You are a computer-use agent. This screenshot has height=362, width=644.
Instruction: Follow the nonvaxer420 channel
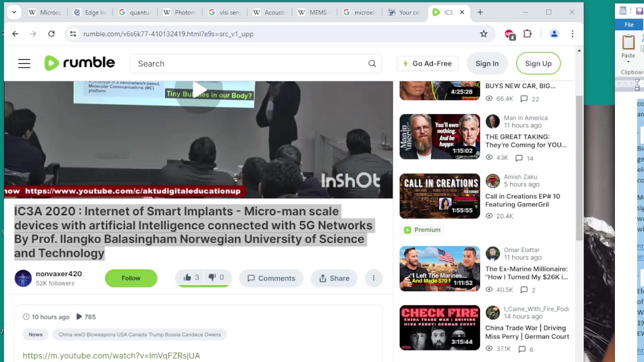[131, 278]
